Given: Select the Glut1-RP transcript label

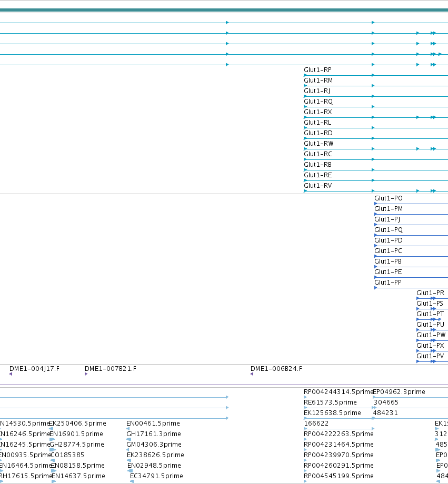Looking at the screenshot, I should [317, 70].
